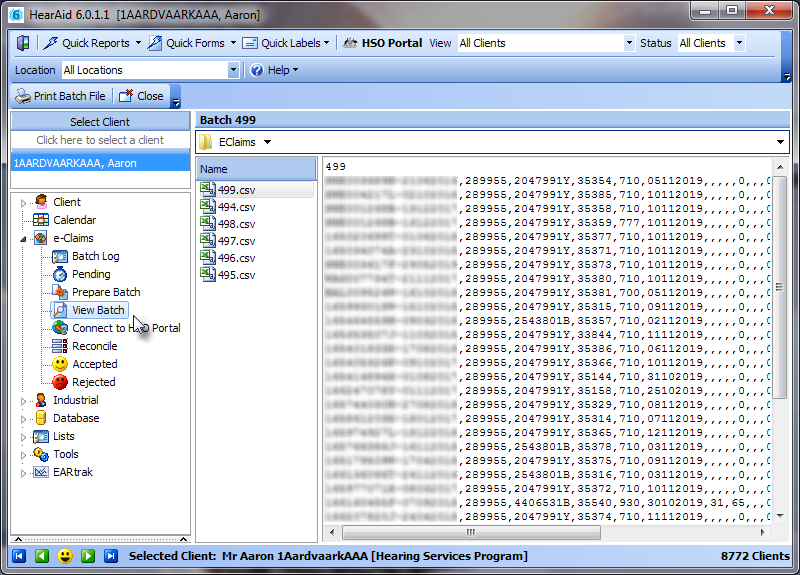Select file 494.csv

coord(236,207)
